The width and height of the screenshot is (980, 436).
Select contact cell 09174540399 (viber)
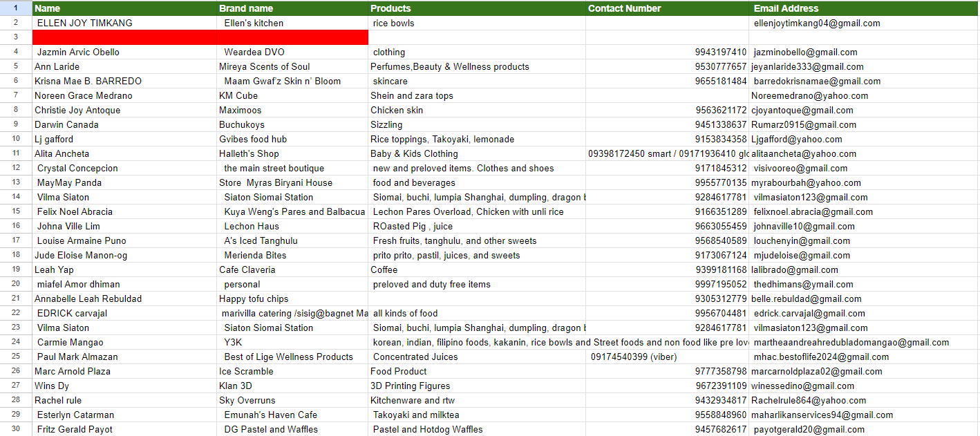[668, 357]
